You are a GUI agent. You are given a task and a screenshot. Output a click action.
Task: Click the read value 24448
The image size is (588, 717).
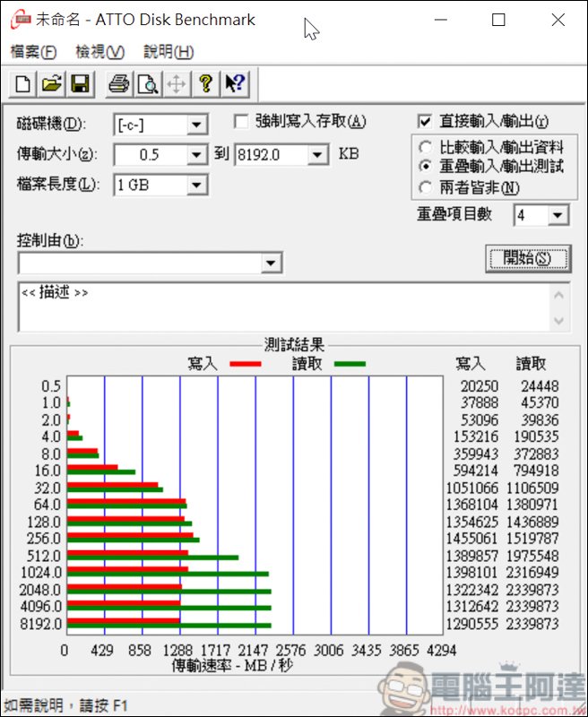(x=540, y=386)
